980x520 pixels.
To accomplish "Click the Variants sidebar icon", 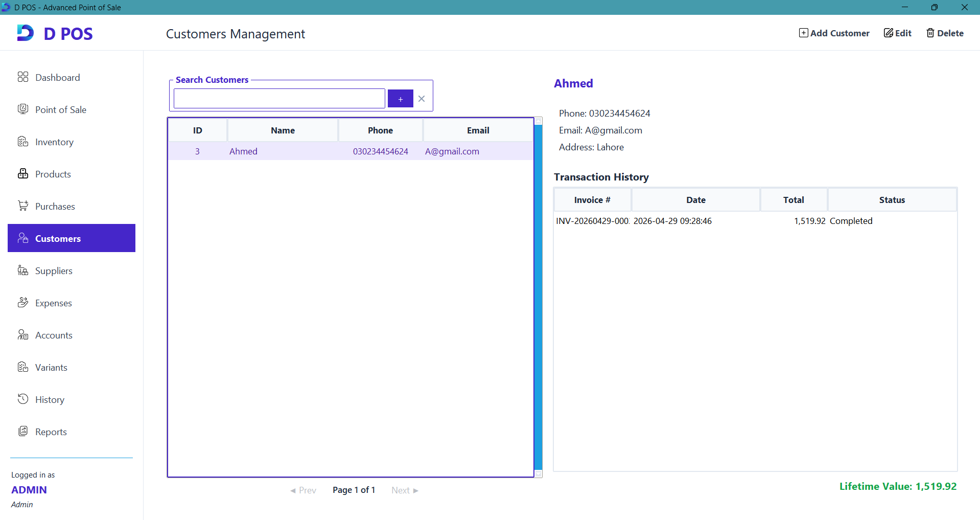I will (x=23, y=367).
